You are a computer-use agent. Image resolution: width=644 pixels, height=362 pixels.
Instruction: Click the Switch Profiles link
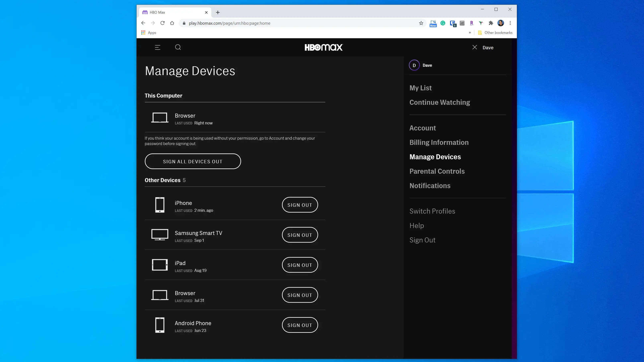432,211
